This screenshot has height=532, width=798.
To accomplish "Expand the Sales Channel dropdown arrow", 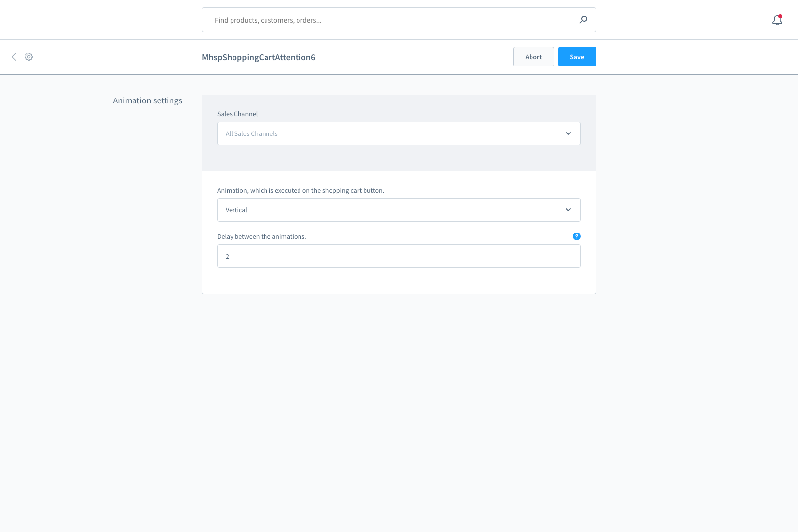I will (568, 133).
